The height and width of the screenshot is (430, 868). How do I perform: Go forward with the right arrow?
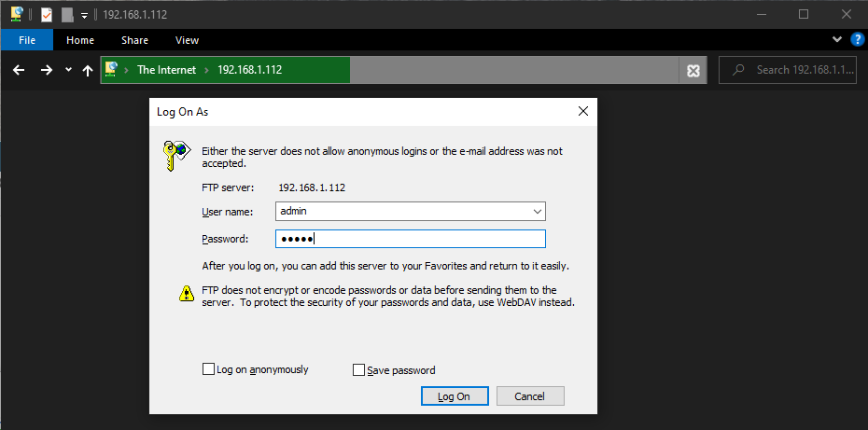pos(47,70)
